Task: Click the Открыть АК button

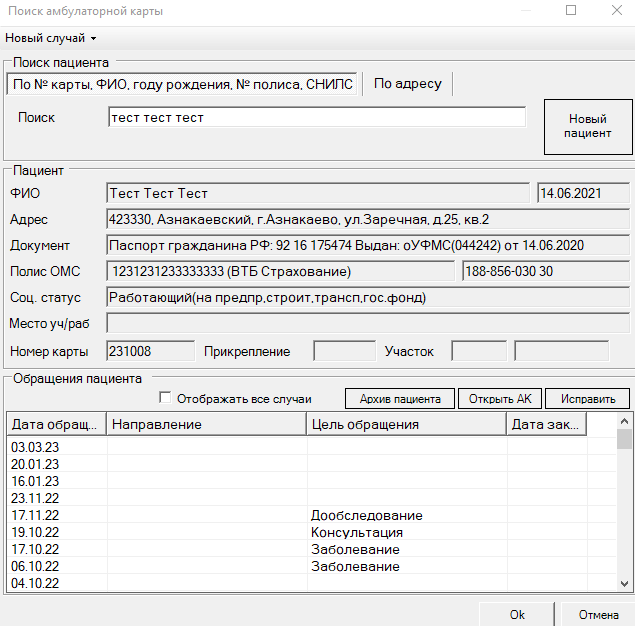Action: (500, 399)
